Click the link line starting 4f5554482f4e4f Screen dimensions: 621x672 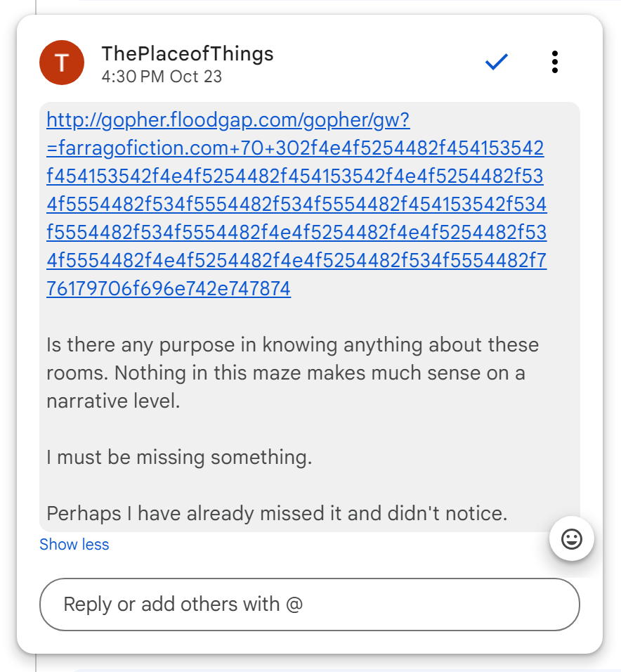[x=295, y=261]
